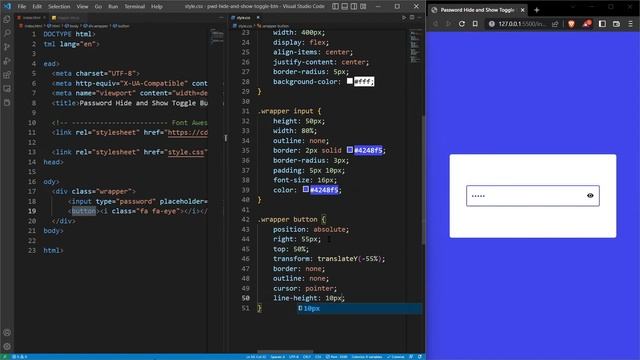The height and width of the screenshot is (360, 640).
Task: Split the right editor group
Action: coord(412,18)
